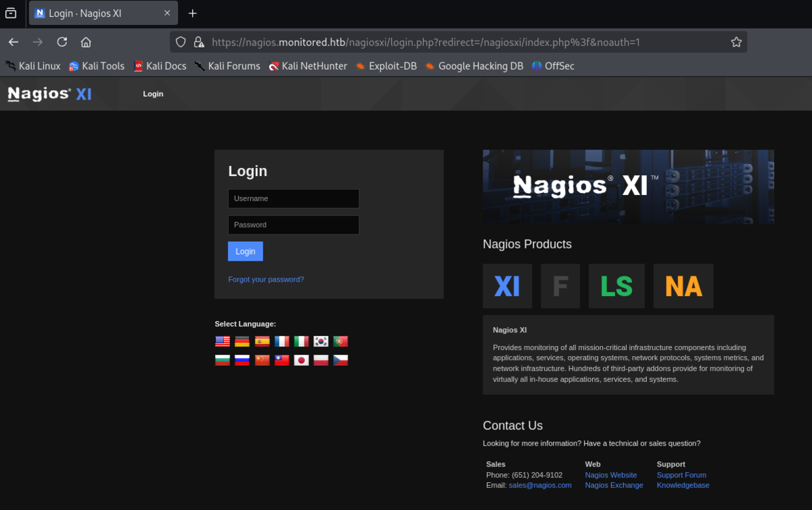The image size is (812, 510).
Task: Open Kali Linux bookmark
Action: tap(33, 66)
